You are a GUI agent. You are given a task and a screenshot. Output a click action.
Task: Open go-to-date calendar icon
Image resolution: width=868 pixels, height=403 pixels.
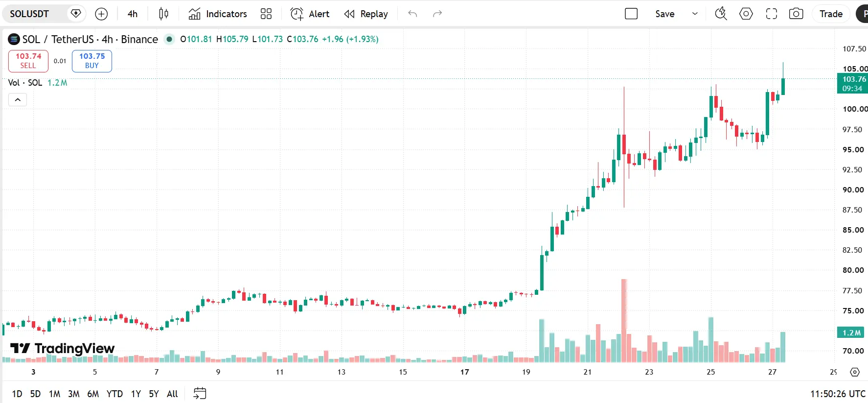200,393
